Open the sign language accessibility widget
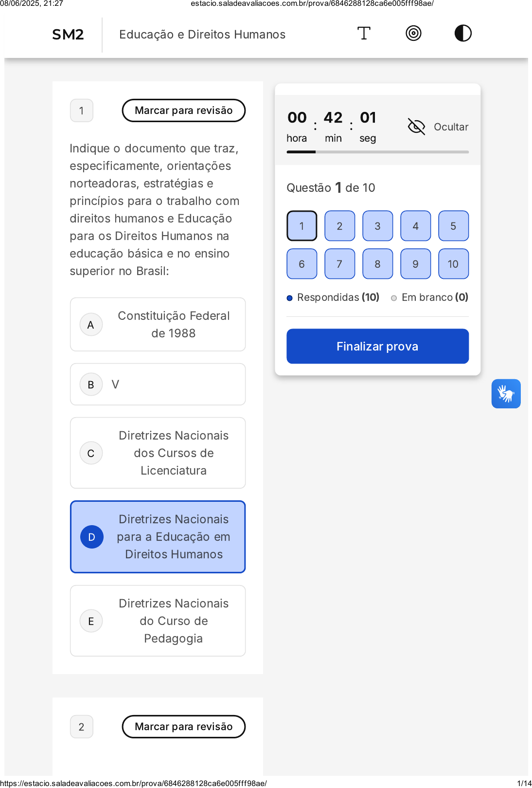Image resolution: width=532 pixels, height=788 pixels. [x=506, y=393]
